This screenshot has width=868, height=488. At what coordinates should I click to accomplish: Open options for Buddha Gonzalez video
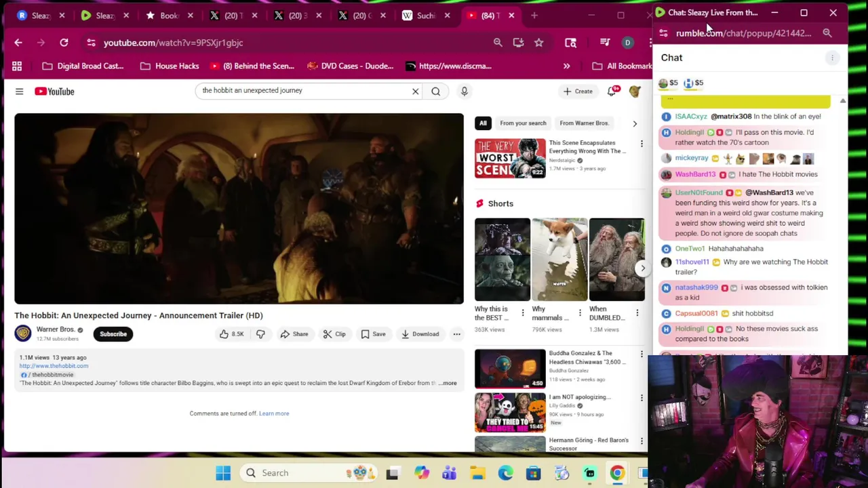click(x=642, y=354)
